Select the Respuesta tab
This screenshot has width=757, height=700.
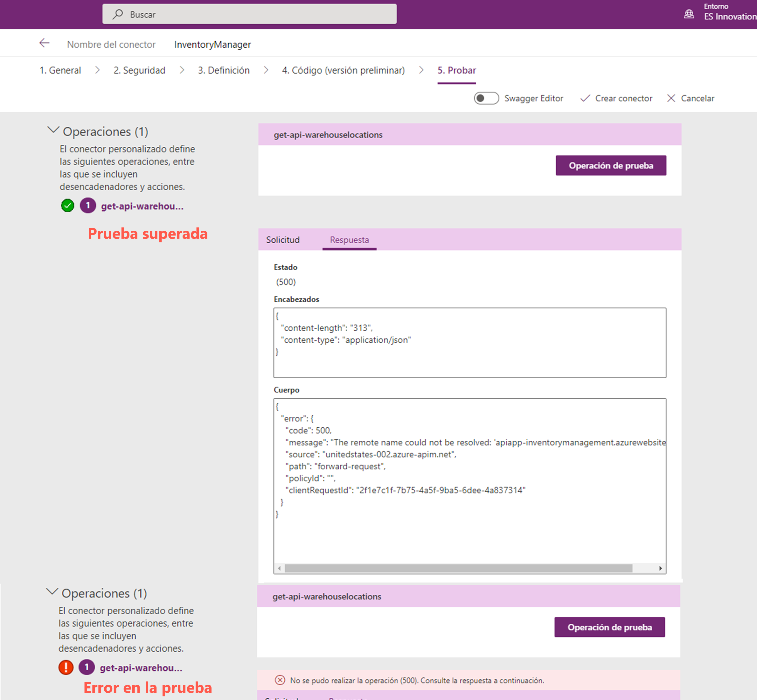[x=349, y=240]
